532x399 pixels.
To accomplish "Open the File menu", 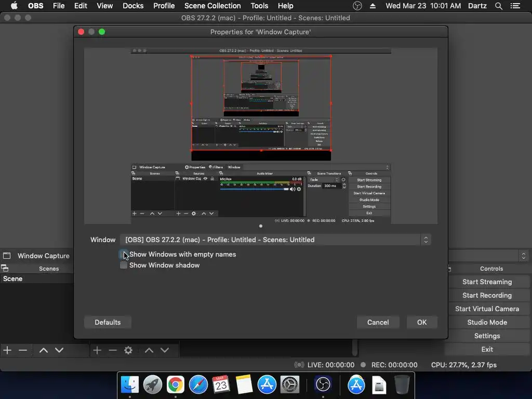I will click(59, 6).
